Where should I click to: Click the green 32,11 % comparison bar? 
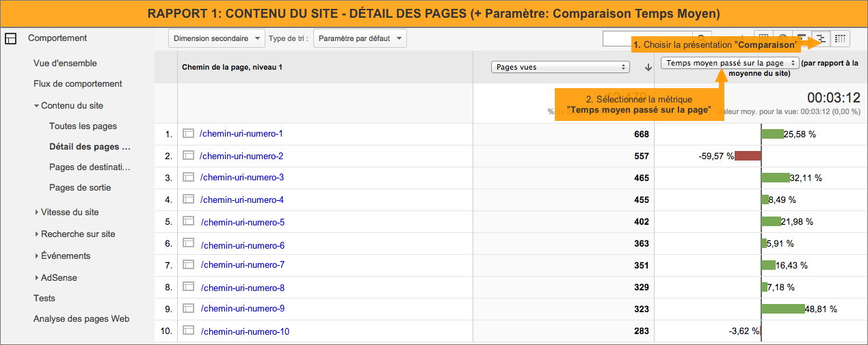pos(776,178)
